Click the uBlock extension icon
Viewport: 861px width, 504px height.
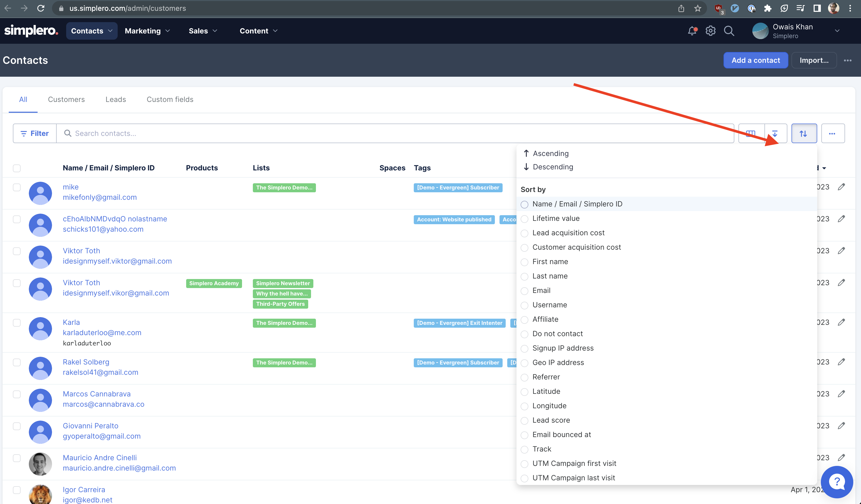(719, 8)
